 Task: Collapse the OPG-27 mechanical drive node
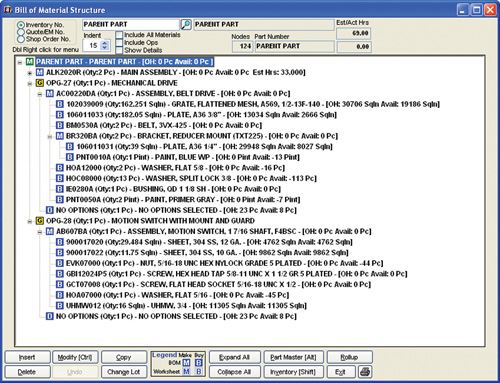click(30, 83)
